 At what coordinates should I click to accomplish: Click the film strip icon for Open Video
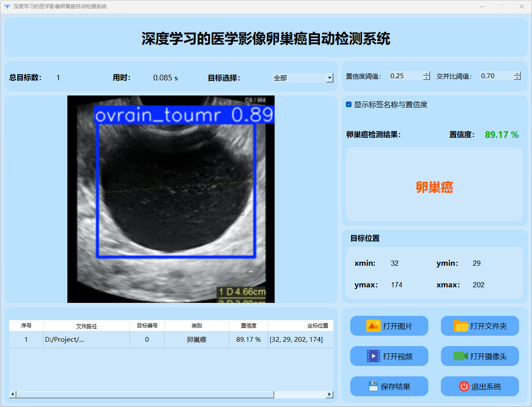(x=373, y=356)
